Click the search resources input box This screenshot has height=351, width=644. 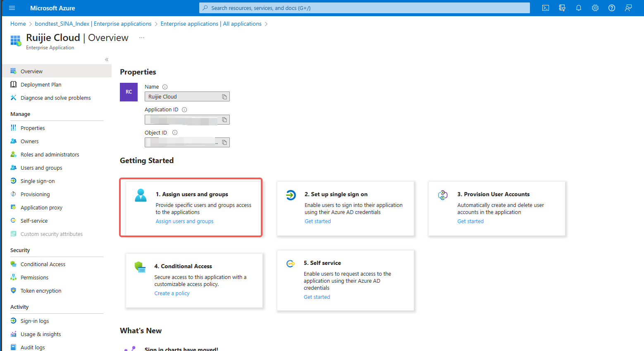point(364,8)
